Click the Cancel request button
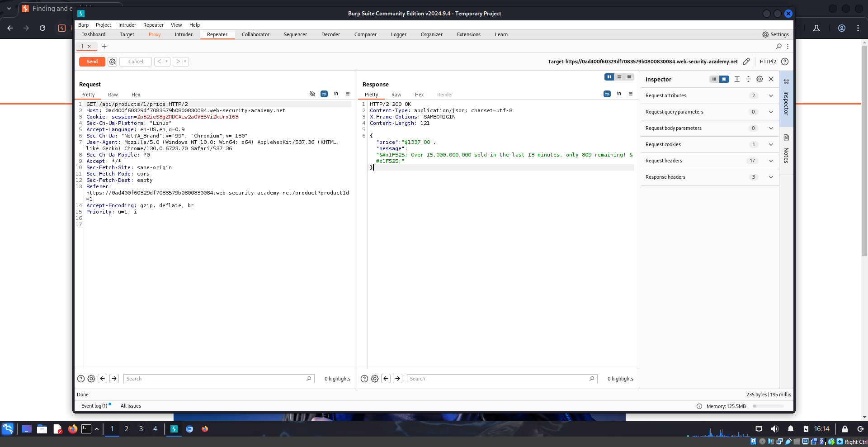The image size is (868, 447). tap(136, 62)
